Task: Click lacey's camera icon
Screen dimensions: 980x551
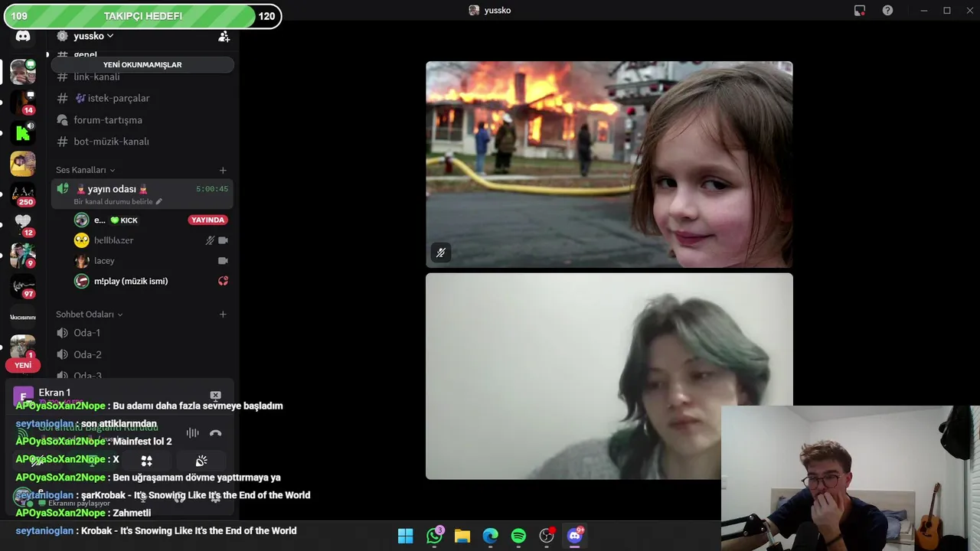Action: (223, 261)
